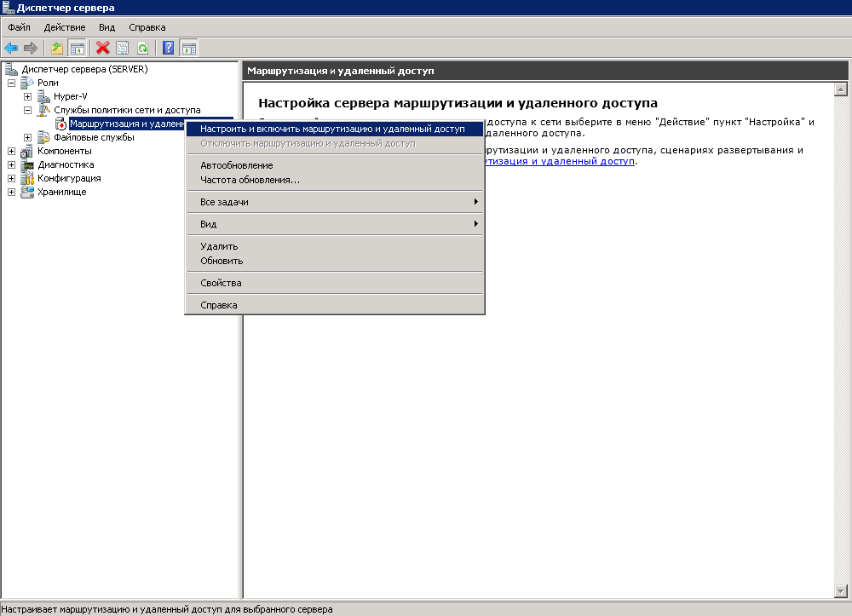The height and width of the screenshot is (616, 852).
Task: Expand the Компоненты node
Action: pyautogui.click(x=11, y=151)
